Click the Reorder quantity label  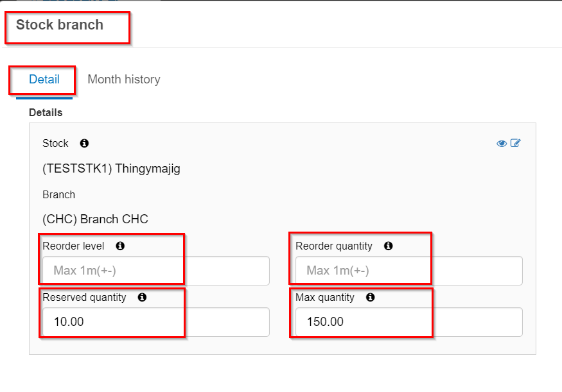pyautogui.click(x=334, y=246)
